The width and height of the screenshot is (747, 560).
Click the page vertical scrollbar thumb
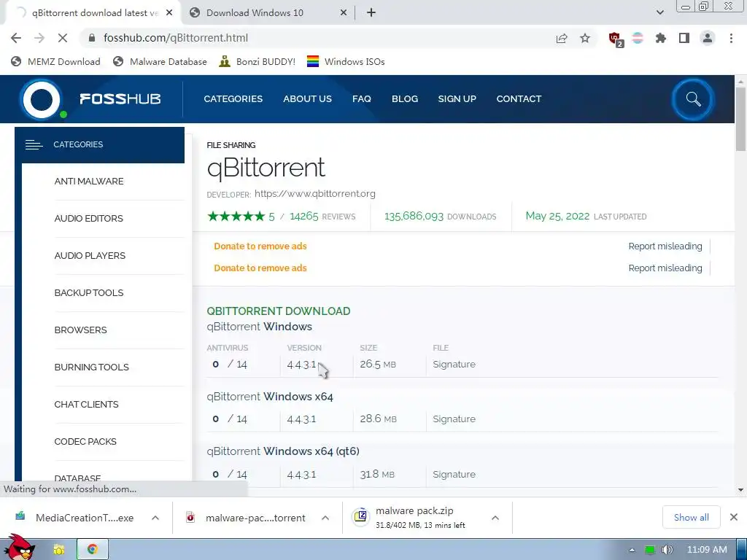740,119
